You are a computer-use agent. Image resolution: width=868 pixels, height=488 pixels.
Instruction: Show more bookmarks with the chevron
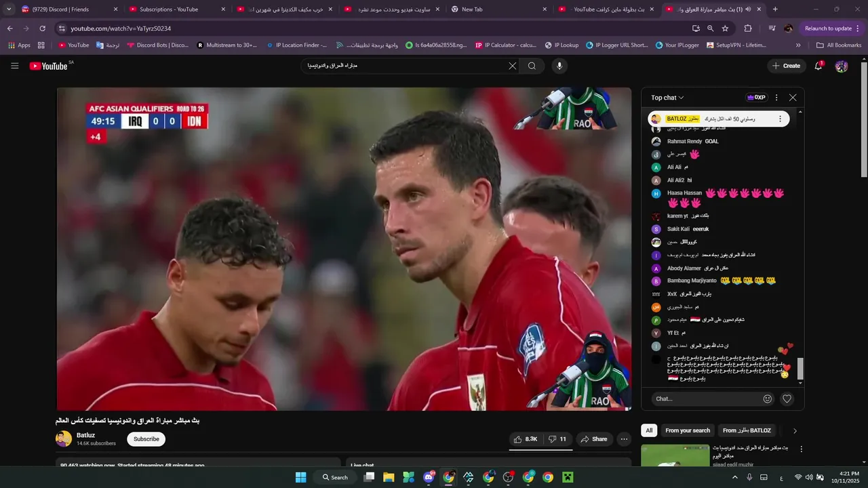[798, 45]
